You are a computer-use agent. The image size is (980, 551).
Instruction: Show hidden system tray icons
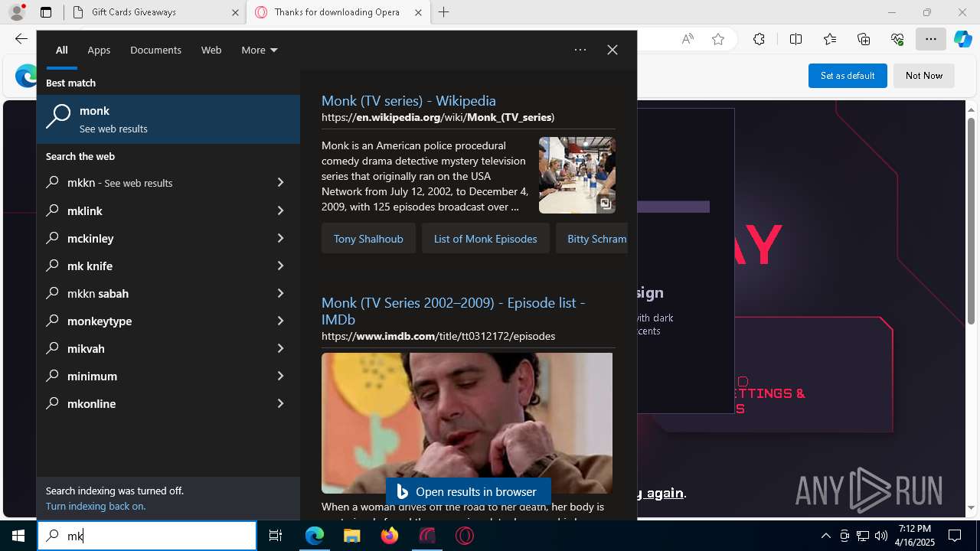coord(825,536)
